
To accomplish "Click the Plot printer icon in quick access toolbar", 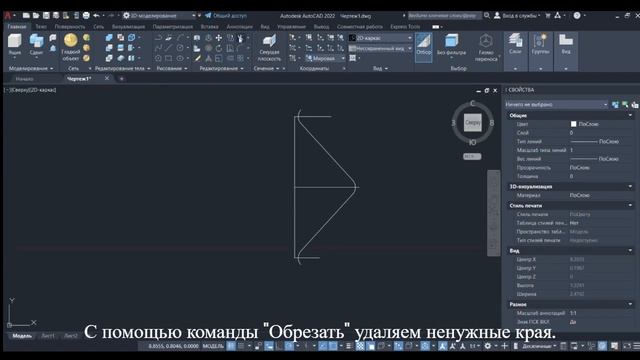I will click(x=86, y=16).
